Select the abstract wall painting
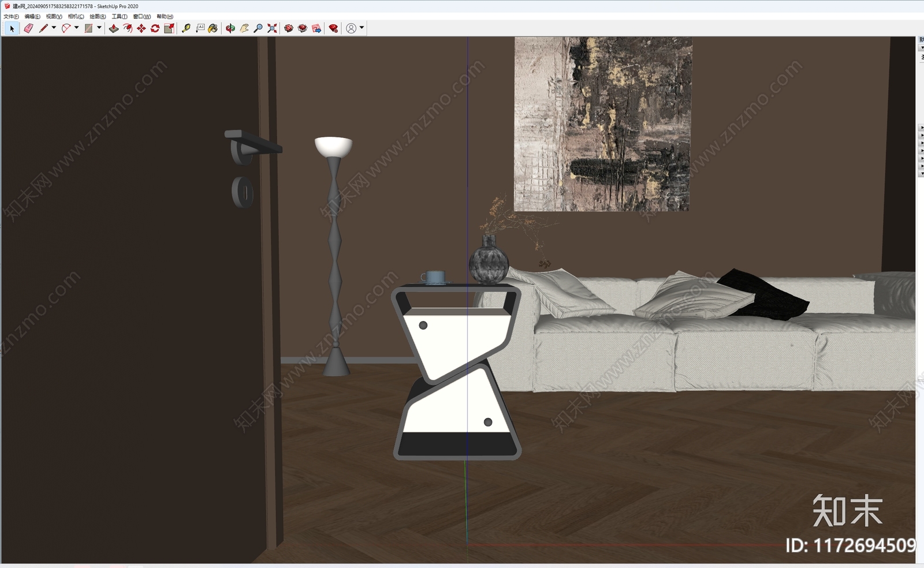The width and height of the screenshot is (924, 568). tap(602, 124)
